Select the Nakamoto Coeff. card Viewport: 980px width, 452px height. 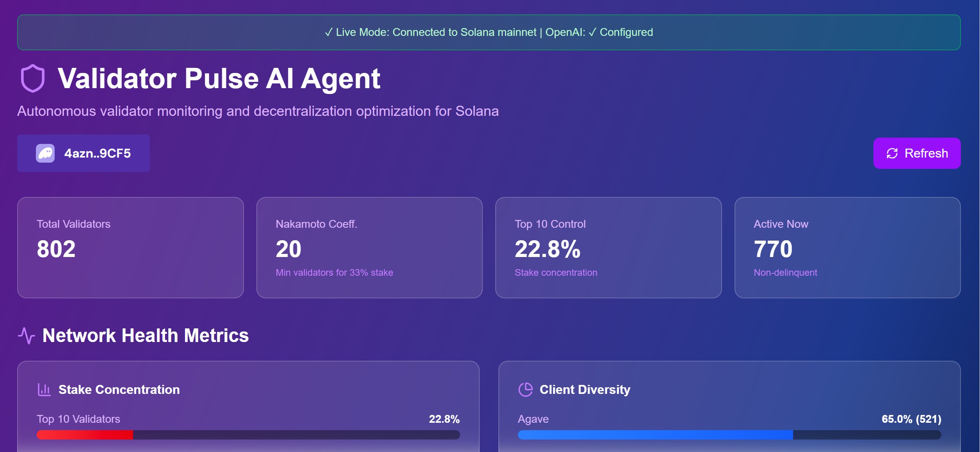(370, 248)
